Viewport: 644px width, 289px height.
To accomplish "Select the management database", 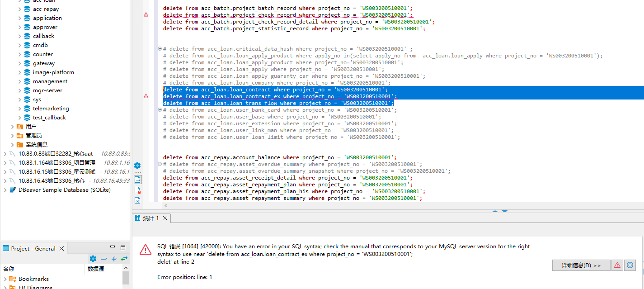I will [x=50, y=81].
